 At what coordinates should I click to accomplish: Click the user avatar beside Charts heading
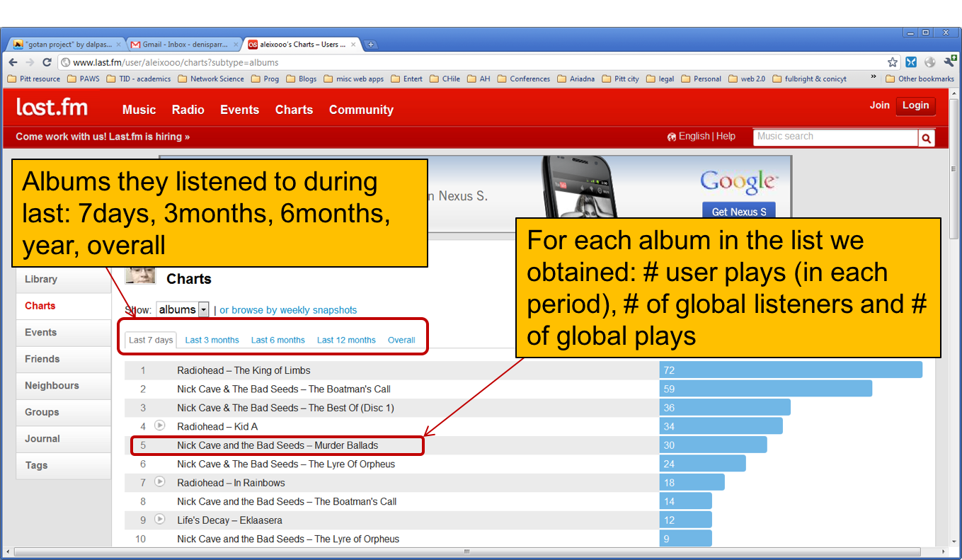(x=140, y=276)
